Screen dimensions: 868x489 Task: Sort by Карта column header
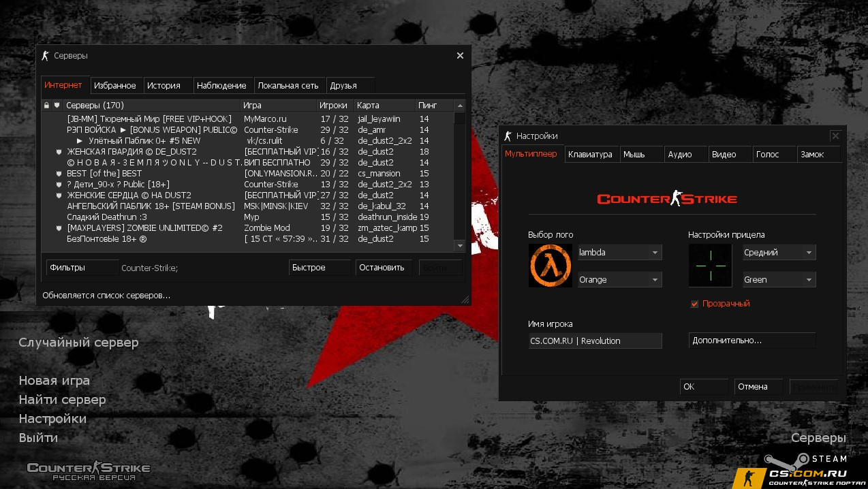[x=385, y=106]
